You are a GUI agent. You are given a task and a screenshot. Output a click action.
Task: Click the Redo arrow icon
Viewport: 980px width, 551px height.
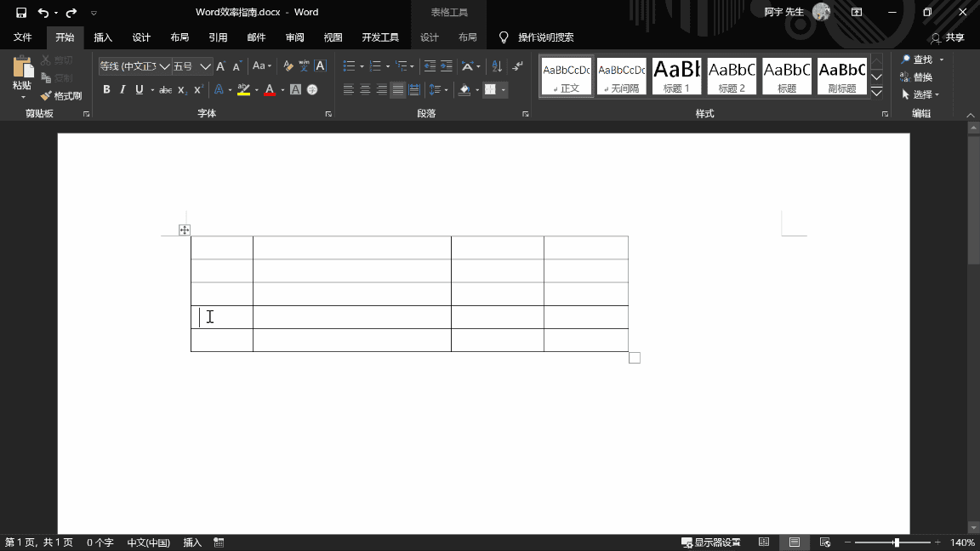(71, 13)
